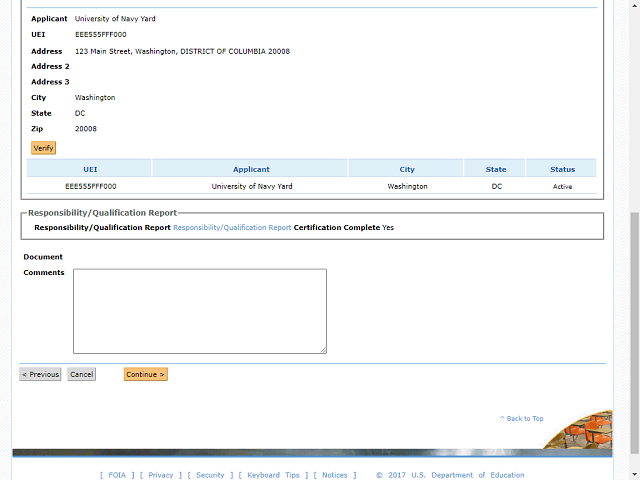Sort by the State column header

pos(496,169)
